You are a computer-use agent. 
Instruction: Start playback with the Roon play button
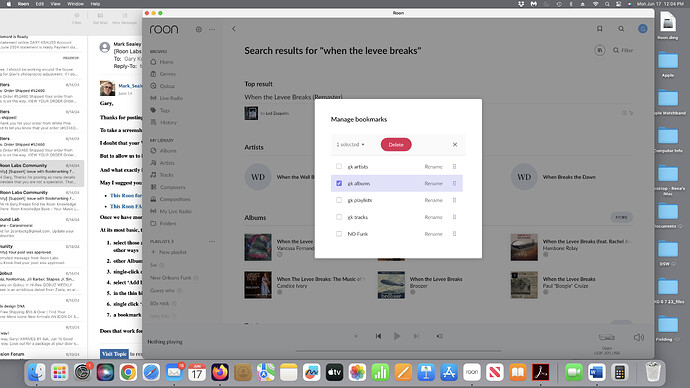[x=397, y=336]
